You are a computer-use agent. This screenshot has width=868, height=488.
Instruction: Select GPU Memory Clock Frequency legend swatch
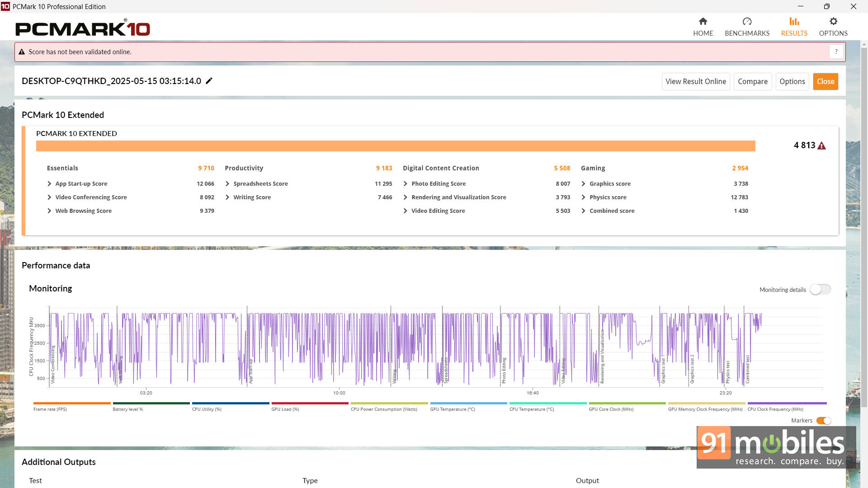(707, 403)
